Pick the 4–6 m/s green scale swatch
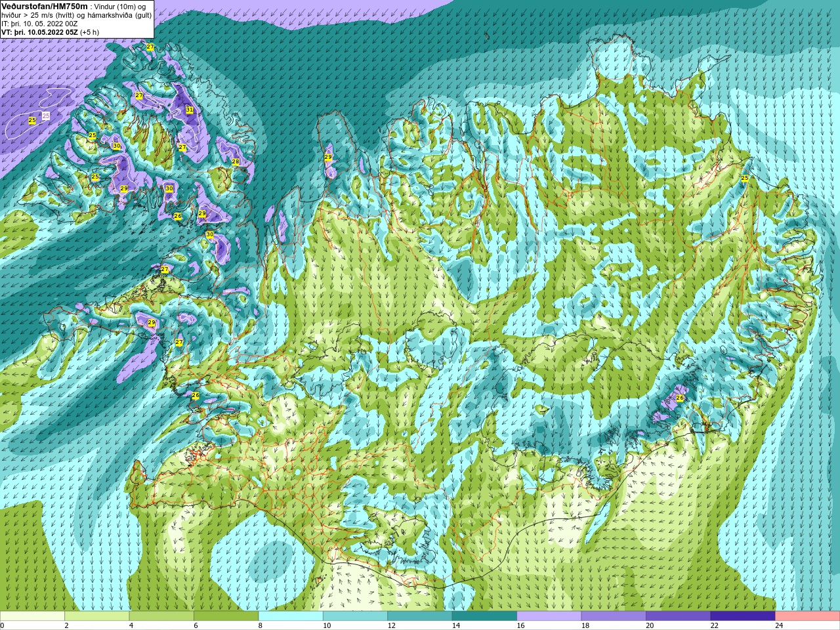This screenshot has width=840, height=630. (161, 616)
